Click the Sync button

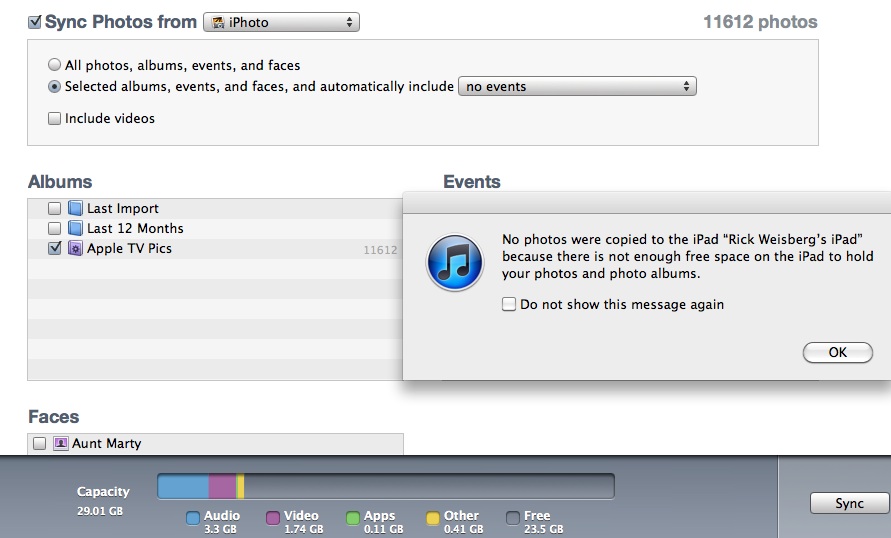tap(850, 503)
